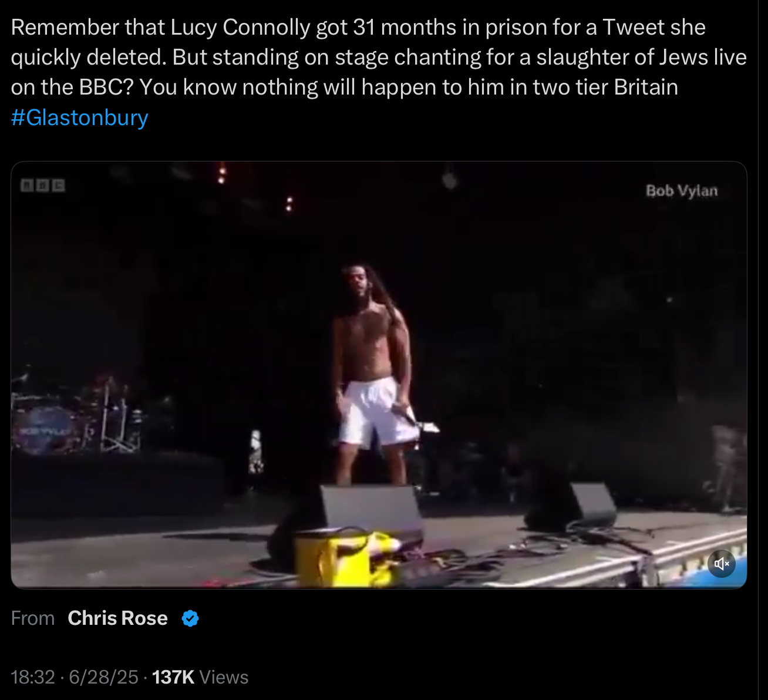This screenshot has width=768, height=700.
Task: Click the 18:32 post timestamp
Action: coord(33,677)
